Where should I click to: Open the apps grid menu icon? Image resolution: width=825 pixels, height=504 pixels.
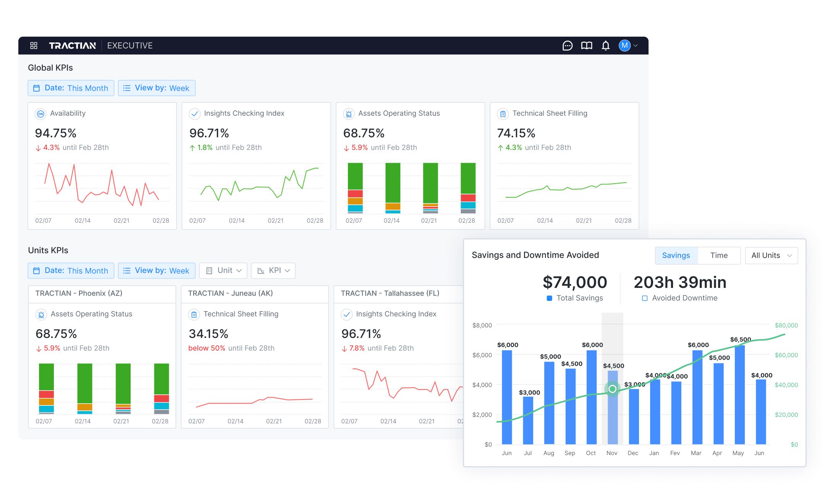point(34,45)
